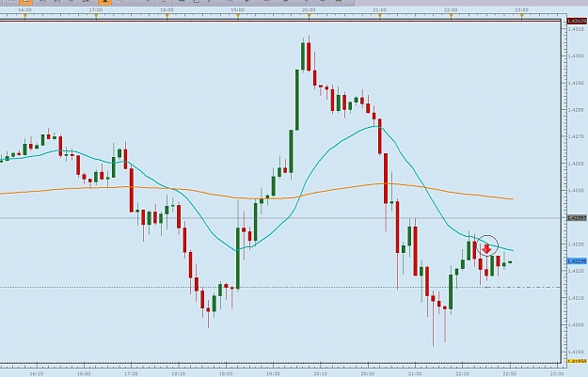This screenshot has width=588, height=377.
Task: Click the 22:10 label on bottom axis
Action: tap(462, 373)
